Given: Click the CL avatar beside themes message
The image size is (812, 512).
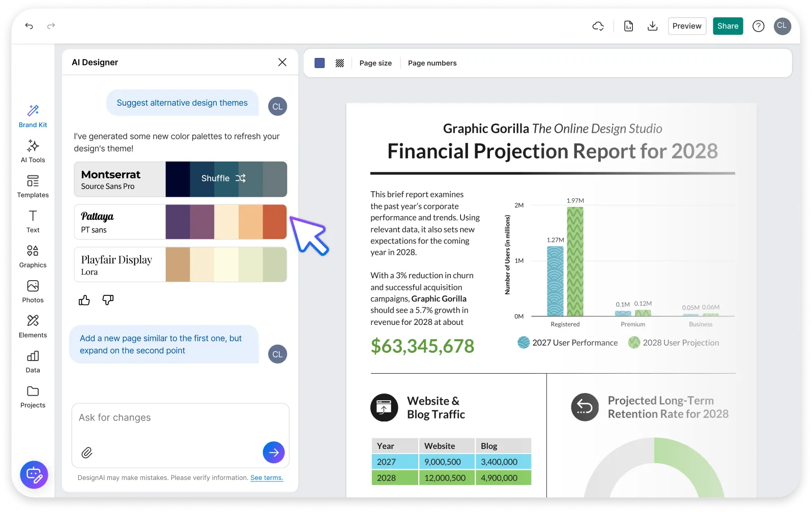Looking at the screenshot, I should click(x=277, y=106).
